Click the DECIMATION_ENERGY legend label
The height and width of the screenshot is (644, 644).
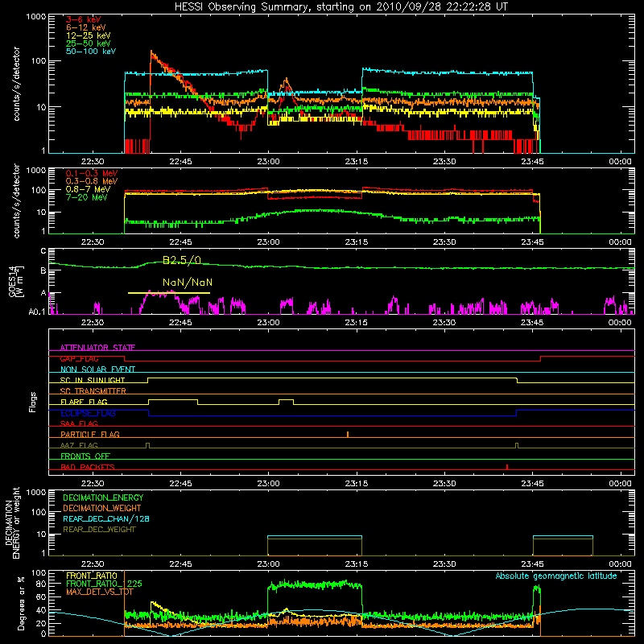pos(103,497)
